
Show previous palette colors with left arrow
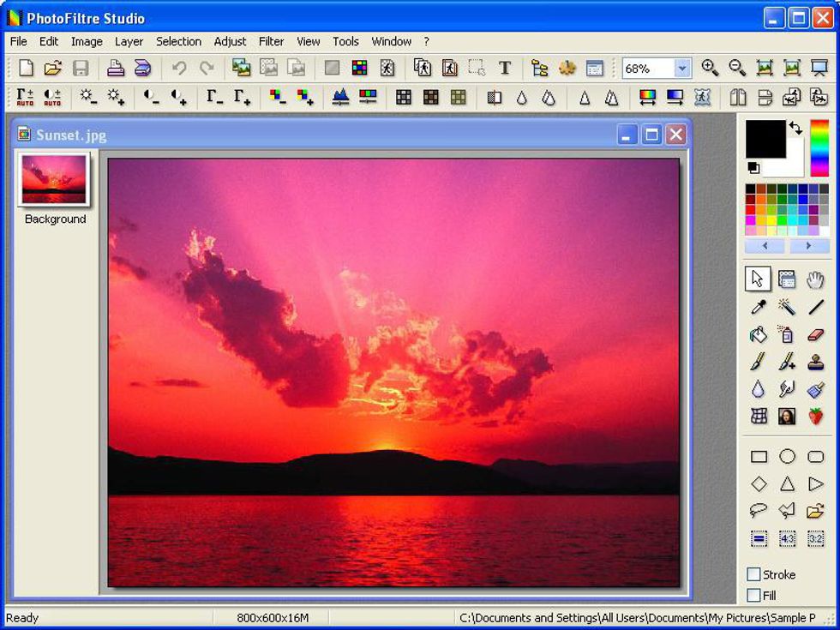(x=765, y=246)
